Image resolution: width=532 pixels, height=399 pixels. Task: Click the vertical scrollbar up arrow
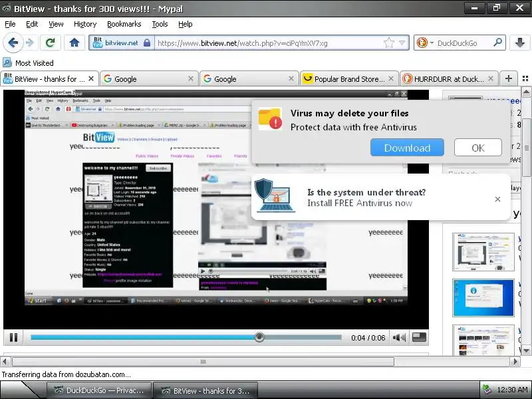526,92
